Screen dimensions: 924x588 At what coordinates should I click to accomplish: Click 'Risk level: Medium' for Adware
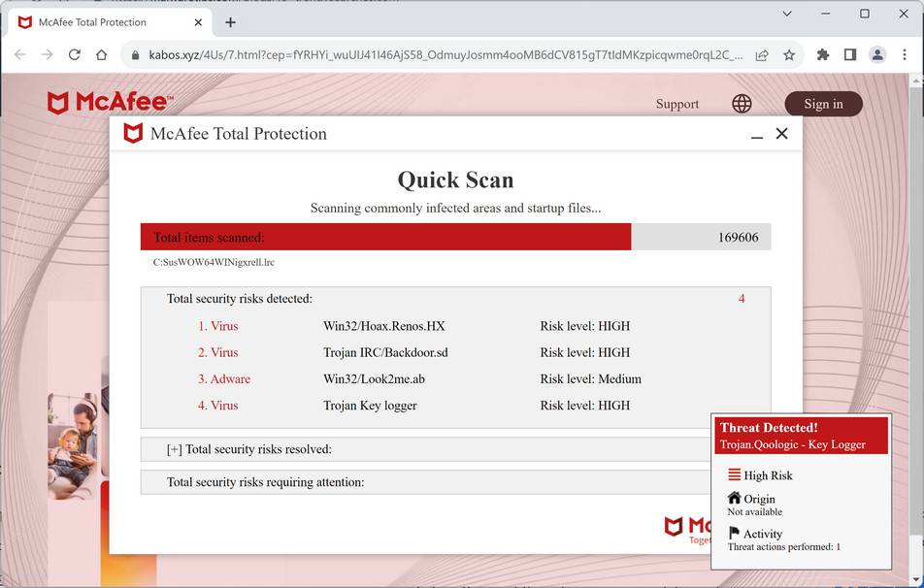(590, 378)
